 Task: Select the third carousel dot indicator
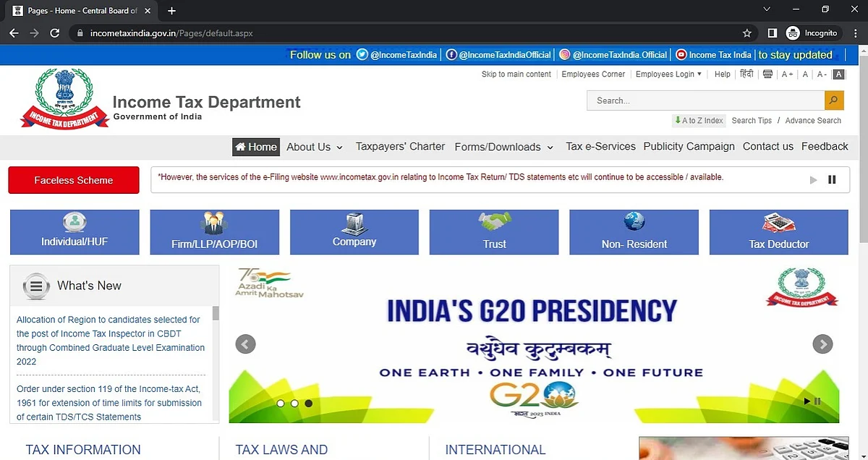point(309,404)
